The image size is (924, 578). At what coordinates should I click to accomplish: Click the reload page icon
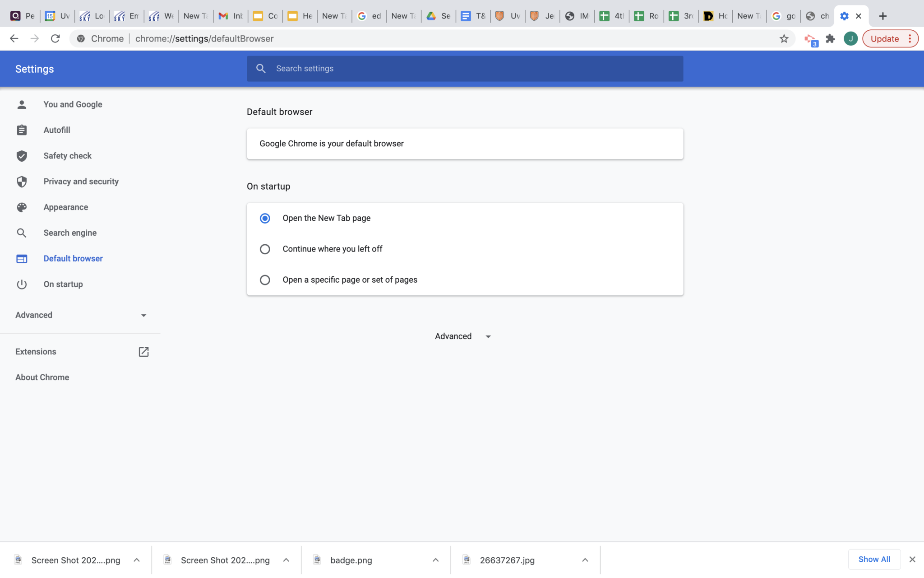click(x=55, y=39)
